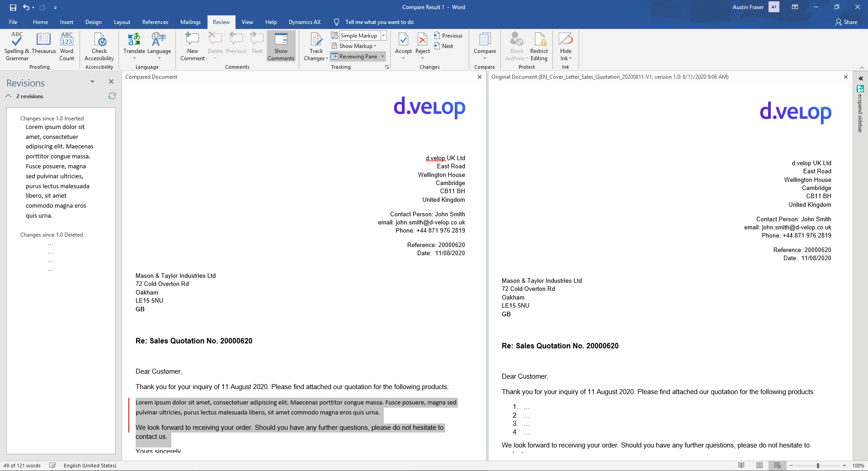The height and width of the screenshot is (471, 868).
Task: Open the Language options icon
Action: tap(159, 47)
